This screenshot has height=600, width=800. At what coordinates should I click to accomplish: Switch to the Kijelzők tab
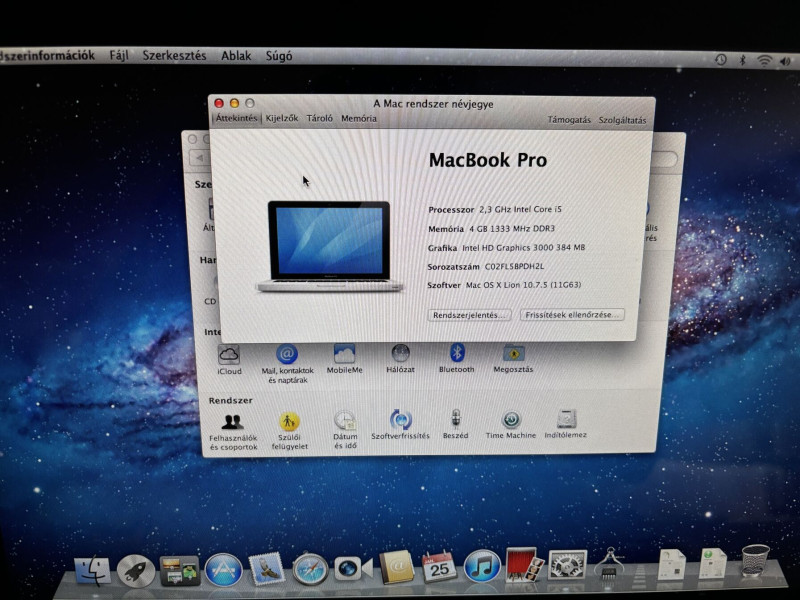(282, 118)
